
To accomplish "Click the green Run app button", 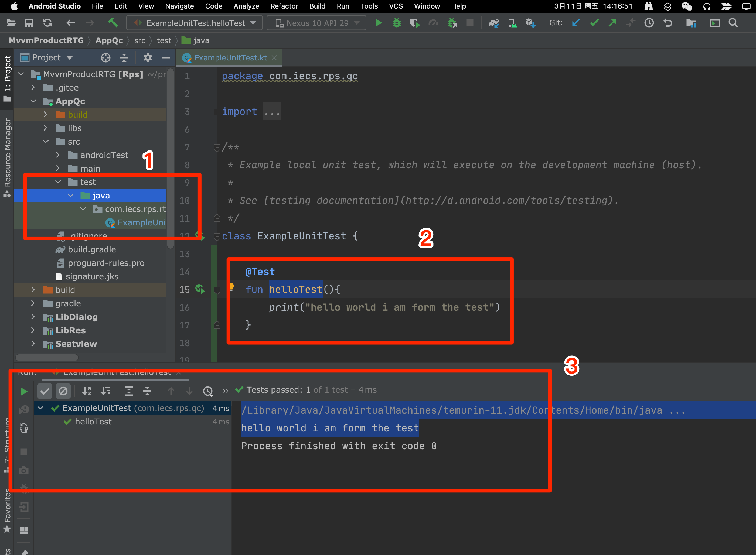I will point(378,23).
